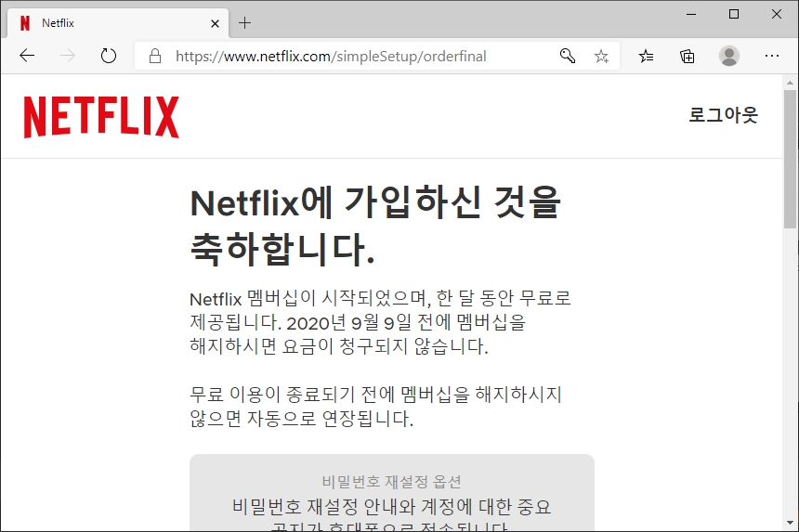The height and width of the screenshot is (532, 799).
Task: Maximize the browser window
Action: click(x=734, y=14)
